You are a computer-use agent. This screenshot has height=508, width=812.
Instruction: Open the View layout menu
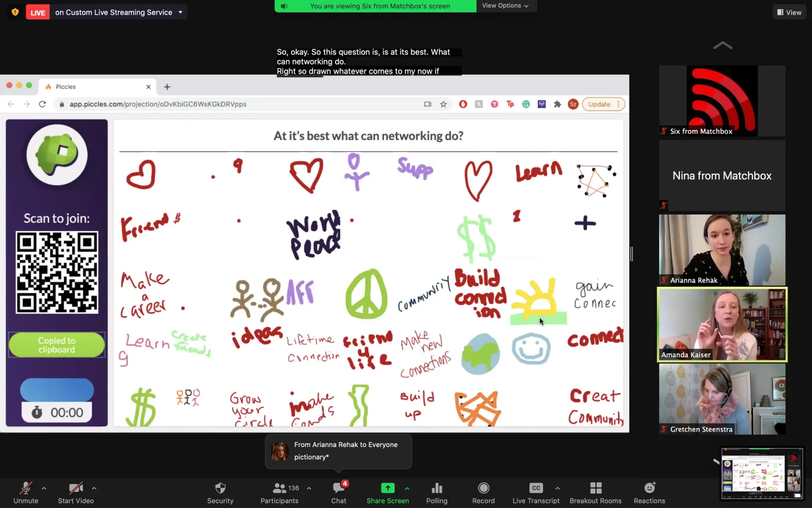pos(789,12)
